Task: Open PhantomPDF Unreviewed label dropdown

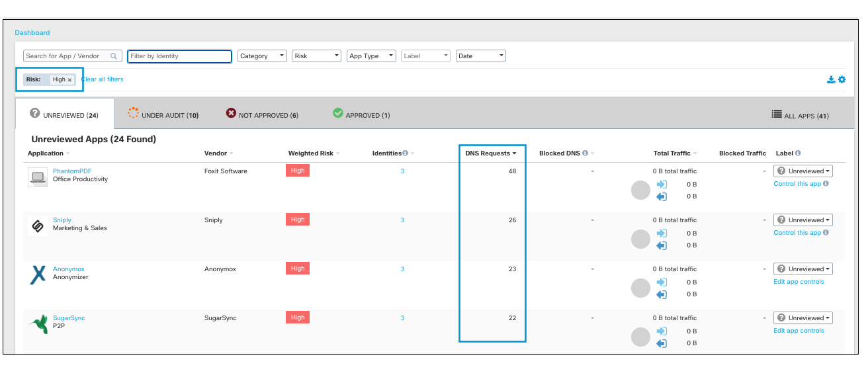Action: pyautogui.click(x=803, y=171)
